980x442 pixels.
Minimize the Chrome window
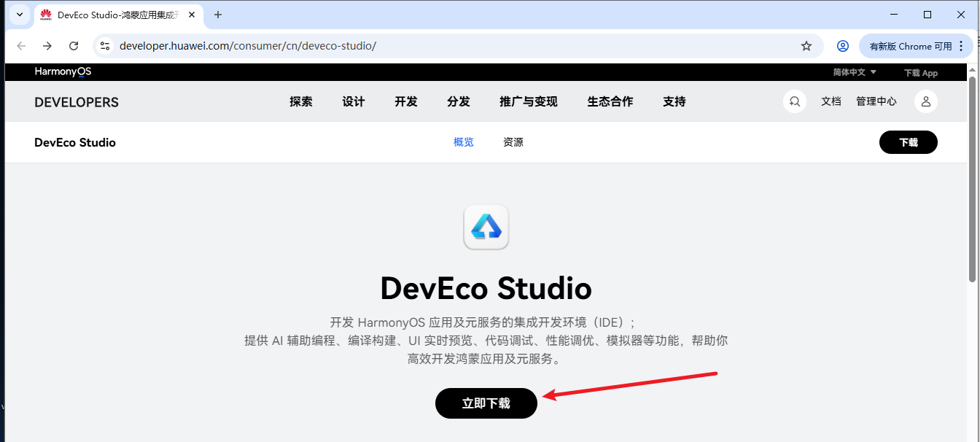894,15
